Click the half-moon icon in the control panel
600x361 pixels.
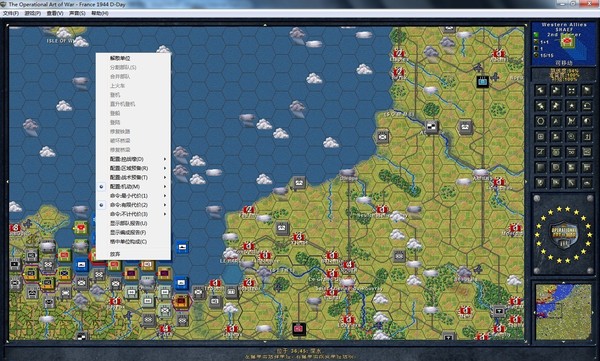587,121
